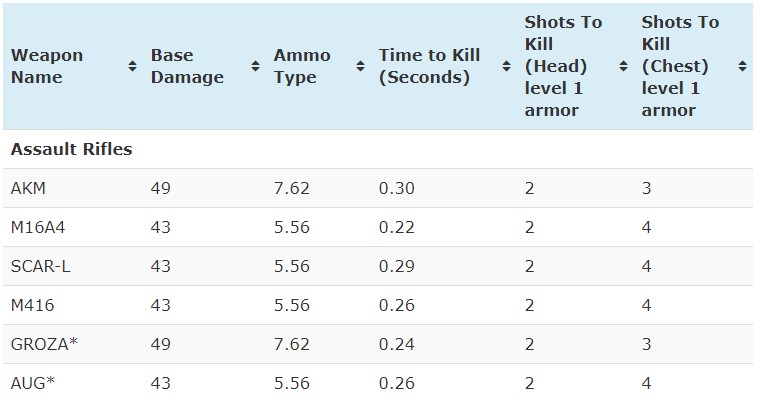This screenshot has height=402, width=760.
Task: Click the Base Damage header label
Action: coord(187,66)
